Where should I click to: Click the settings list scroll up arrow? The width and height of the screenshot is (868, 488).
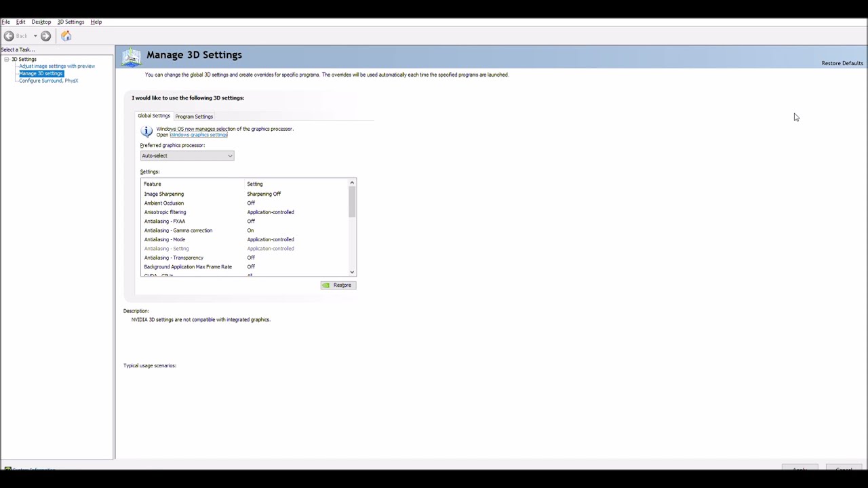pyautogui.click(x=352, y=183)
